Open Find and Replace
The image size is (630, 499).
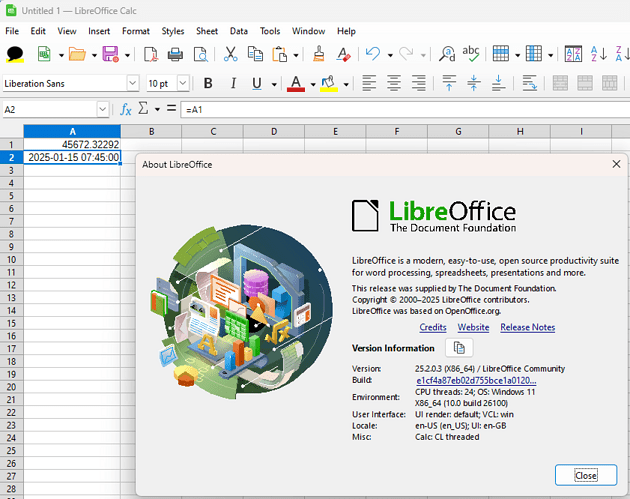tap(446, 54)
